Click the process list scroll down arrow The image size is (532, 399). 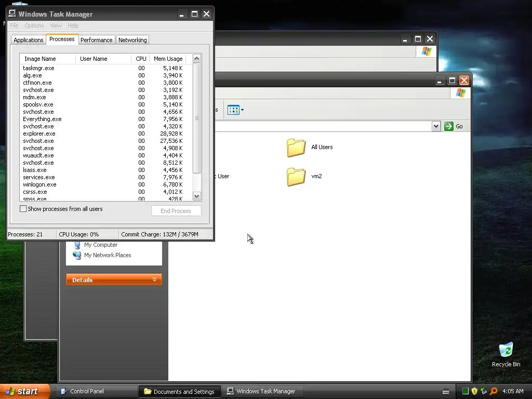pyautogui.click(x=197, y=196)
